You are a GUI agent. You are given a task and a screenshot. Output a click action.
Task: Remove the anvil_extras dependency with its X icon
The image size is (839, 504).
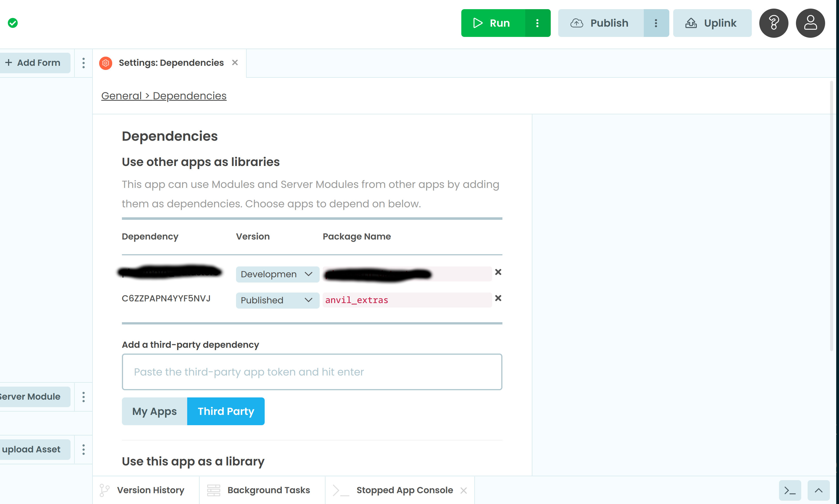(x=498, y=298)
